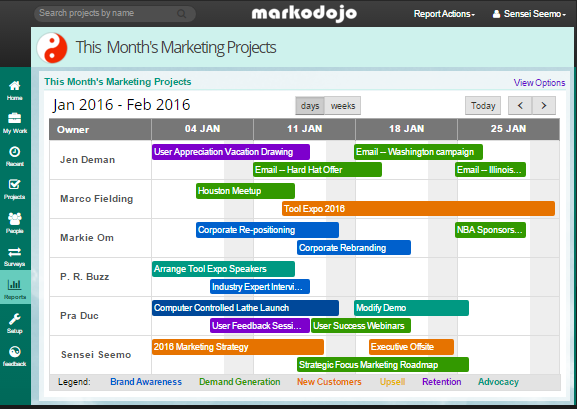Click the user profile silhouette icon

[496, 14]
